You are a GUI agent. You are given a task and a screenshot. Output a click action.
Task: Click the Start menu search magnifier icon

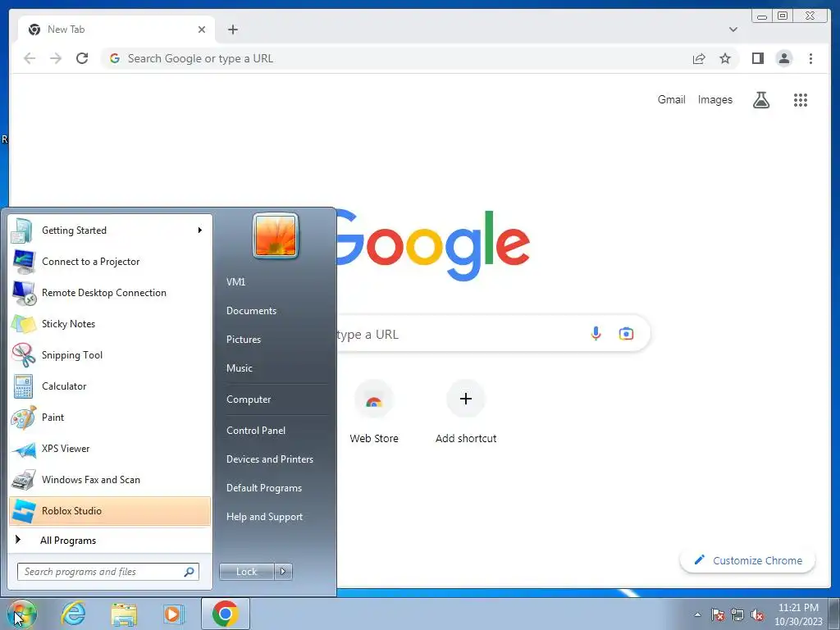(x=189, y=572)
